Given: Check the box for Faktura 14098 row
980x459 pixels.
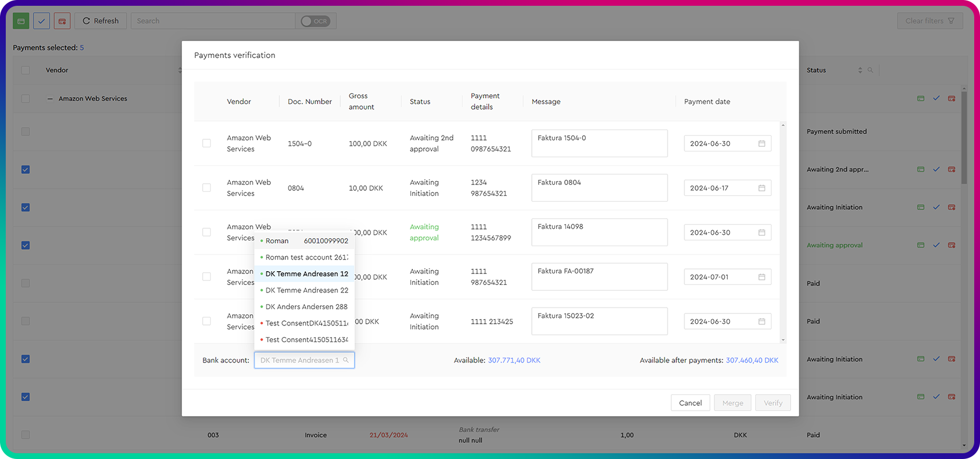Looking at the screenshot, I should (x=206, y=232).
